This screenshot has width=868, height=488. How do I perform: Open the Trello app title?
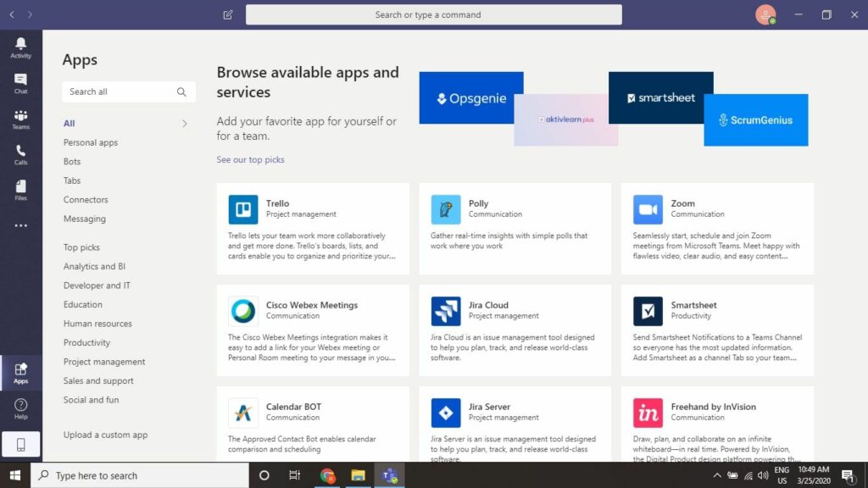click(277, 203)
